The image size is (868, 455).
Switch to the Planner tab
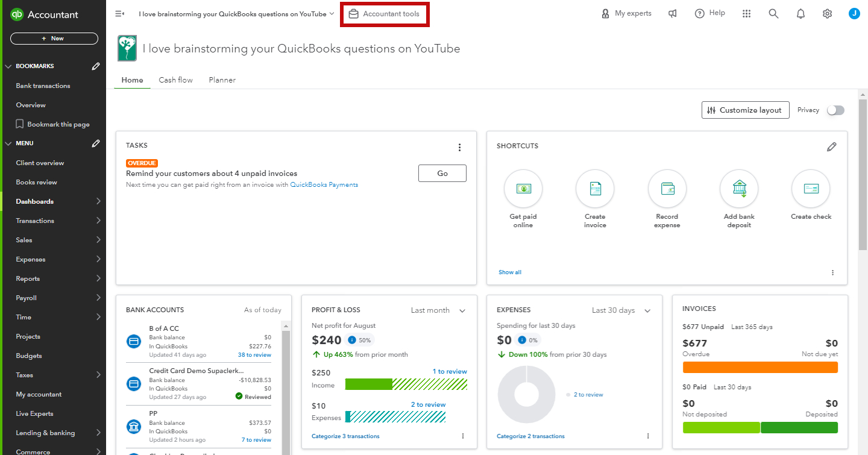click(222, 80)
